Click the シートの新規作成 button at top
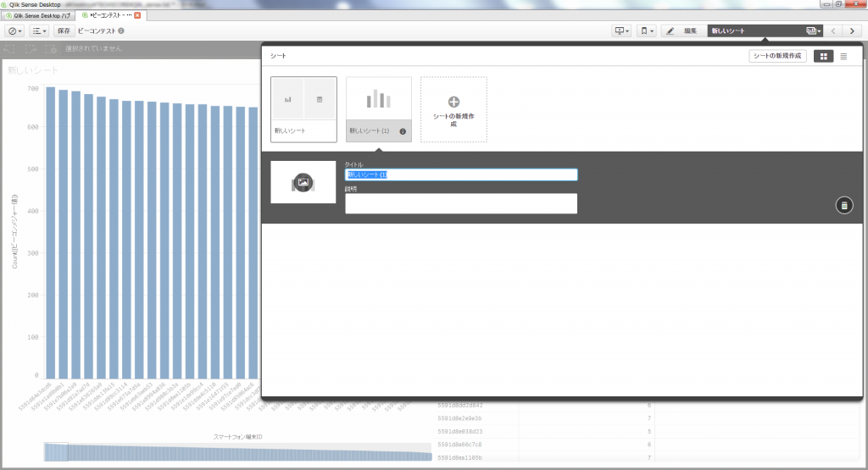This screenshot has width=868, height=470. pyautogui.click(x=777, y=56)
